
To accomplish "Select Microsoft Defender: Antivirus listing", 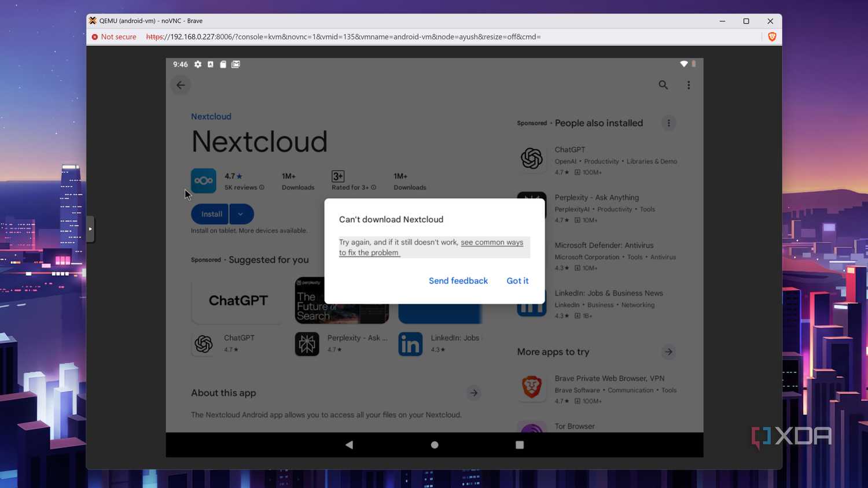I will tap(597, 256).
